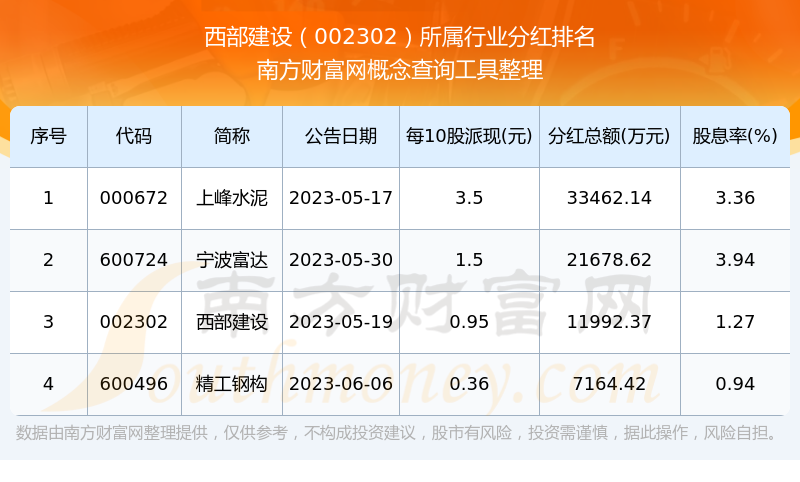Screen dimensions: 800x482
Task: Click rank number 4 in 序号 column
Action: coord(48,384)
